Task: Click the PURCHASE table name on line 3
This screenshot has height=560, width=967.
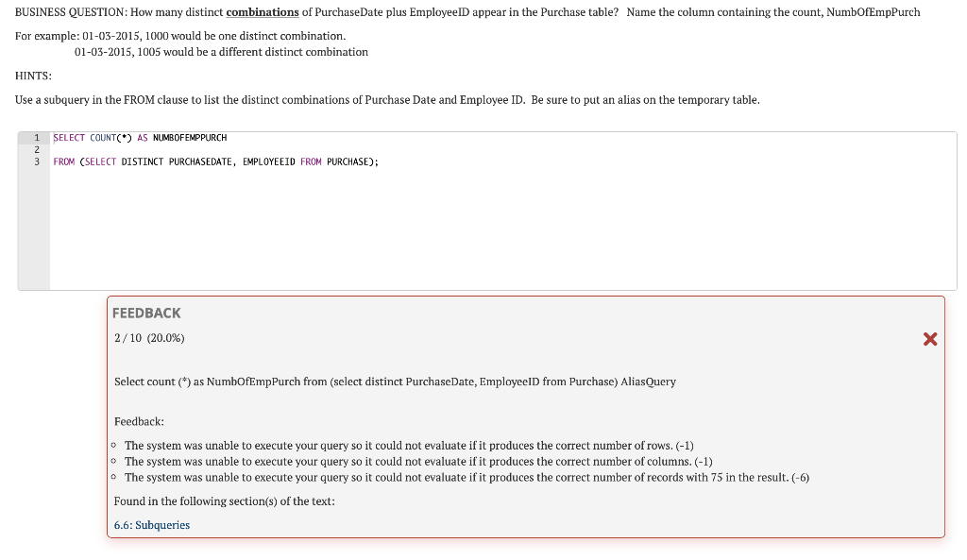Action: [x=346, y=161]
